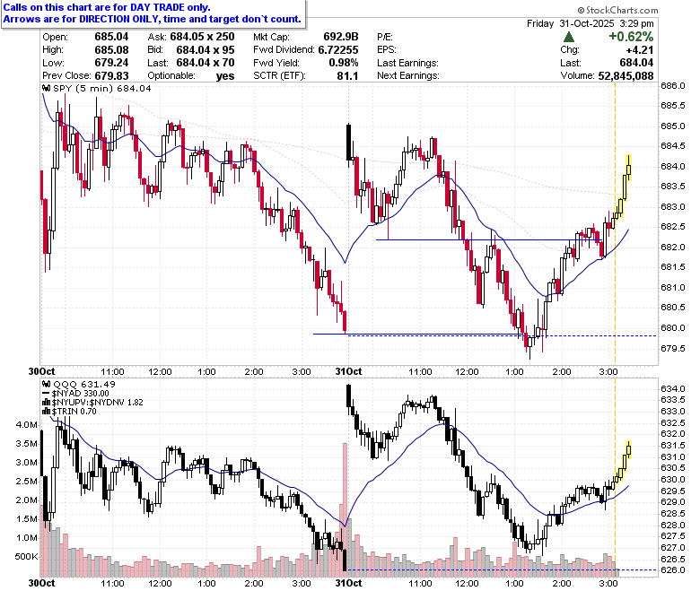Click the bar icon beside $NYUPV:$NYDNV legend
This screenshot has width=700, height=591.
tap(46, 403)
